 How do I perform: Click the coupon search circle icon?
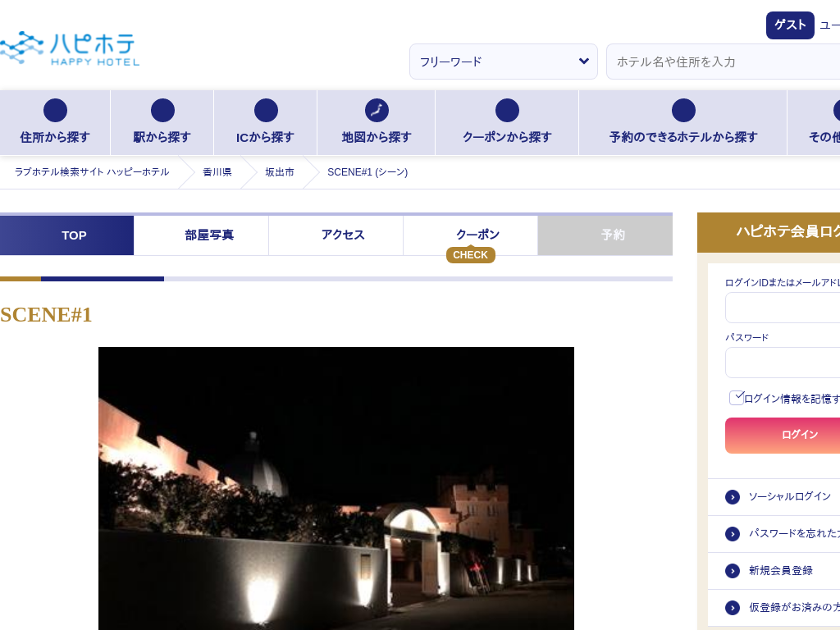507,111
